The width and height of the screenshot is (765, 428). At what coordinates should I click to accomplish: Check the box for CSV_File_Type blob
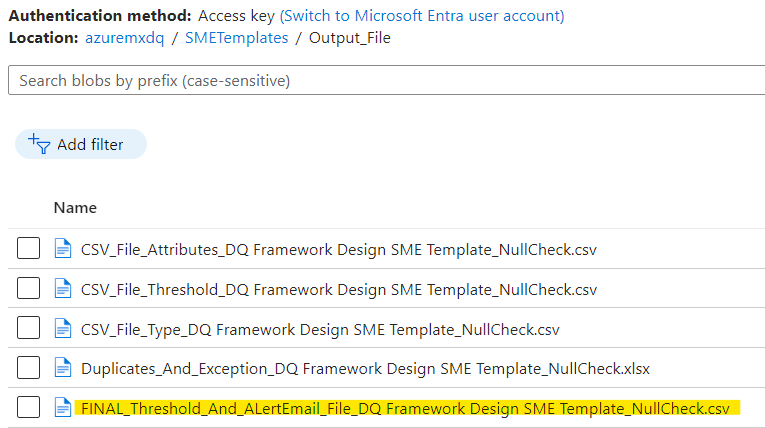(x=28, y=327)
